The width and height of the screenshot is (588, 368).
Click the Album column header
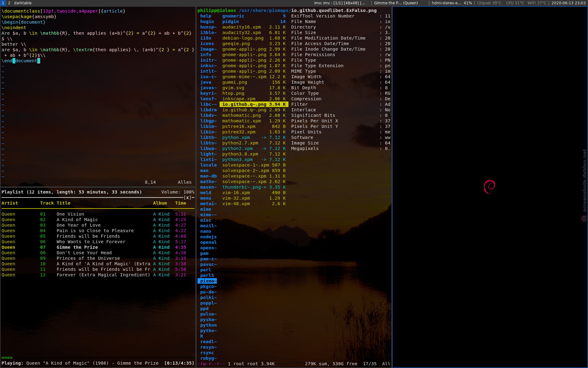tap(160, 203)
